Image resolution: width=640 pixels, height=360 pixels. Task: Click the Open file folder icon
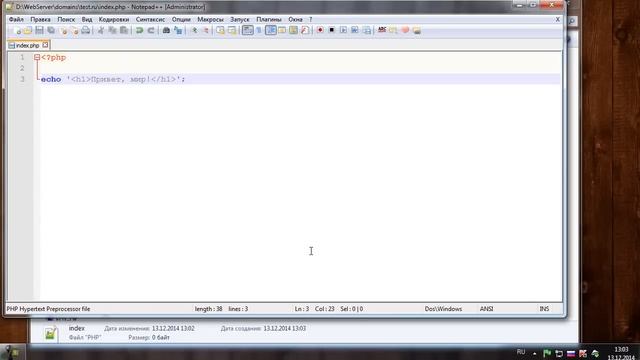pos(28,31)
